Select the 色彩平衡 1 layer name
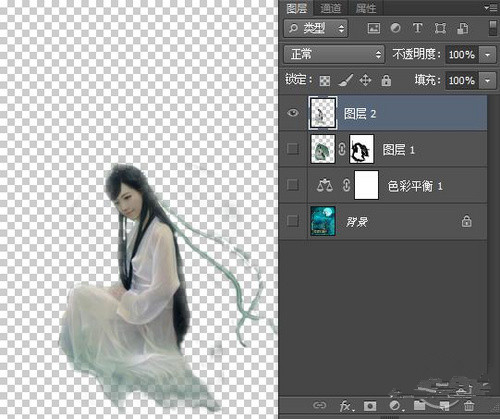The width and height of the screenshot is (500, 419). tap(415, 186)
